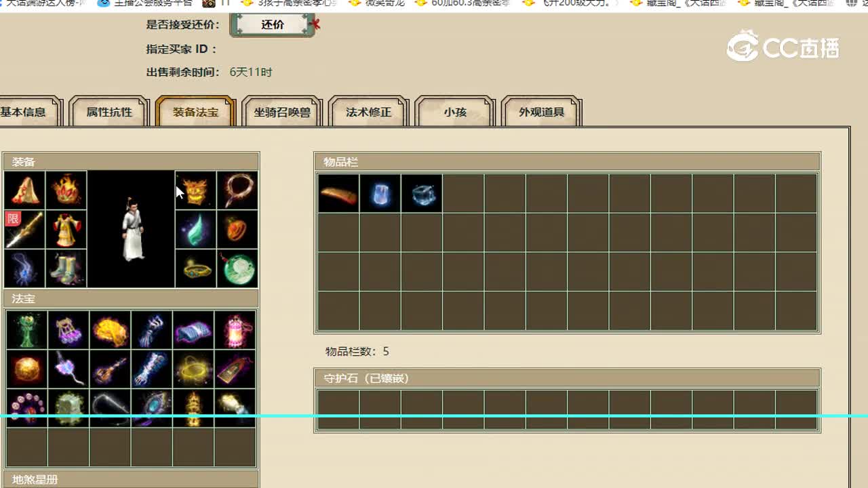
Task: Select the ice cube inventory item
Action: [421, 194]
